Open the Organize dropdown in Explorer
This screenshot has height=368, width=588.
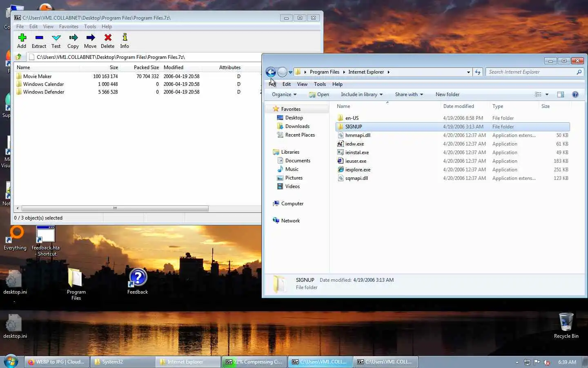pos(284,94)
